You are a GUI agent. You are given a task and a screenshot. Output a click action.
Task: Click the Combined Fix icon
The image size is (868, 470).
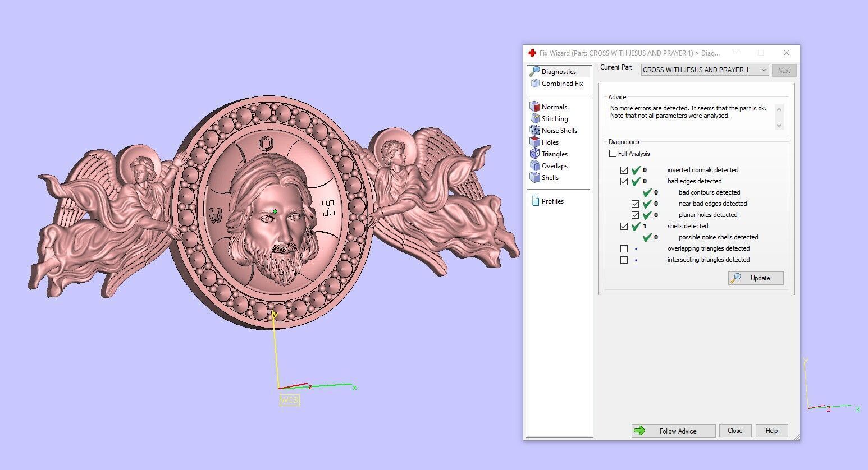[x=534, y=83]
